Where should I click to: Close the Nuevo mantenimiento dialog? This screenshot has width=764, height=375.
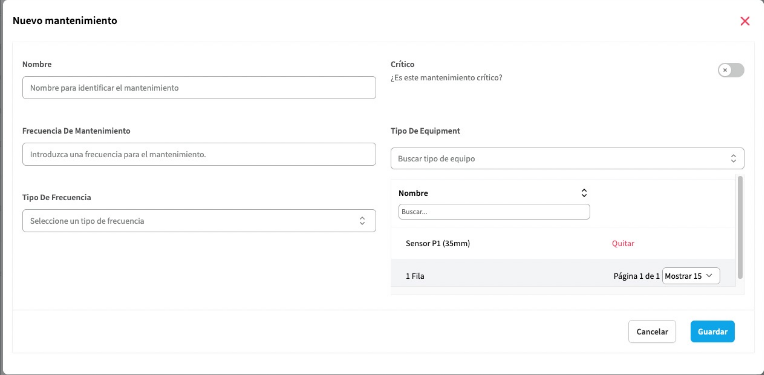pyautogui.click(x=745, y=21)
